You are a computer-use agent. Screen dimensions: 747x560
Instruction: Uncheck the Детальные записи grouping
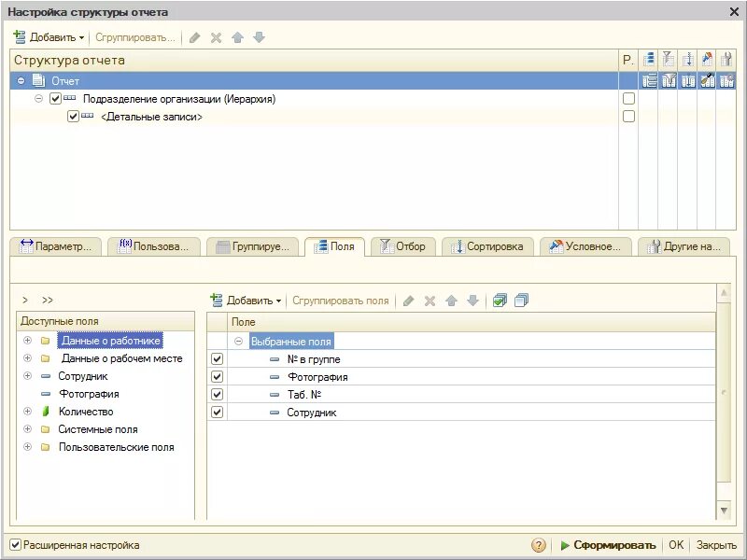pyautogui.click(x=74, y=117)
